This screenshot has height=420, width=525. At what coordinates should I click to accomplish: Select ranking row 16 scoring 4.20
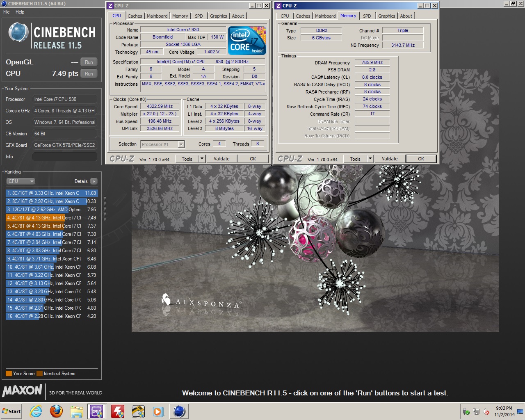pos(52,316)
